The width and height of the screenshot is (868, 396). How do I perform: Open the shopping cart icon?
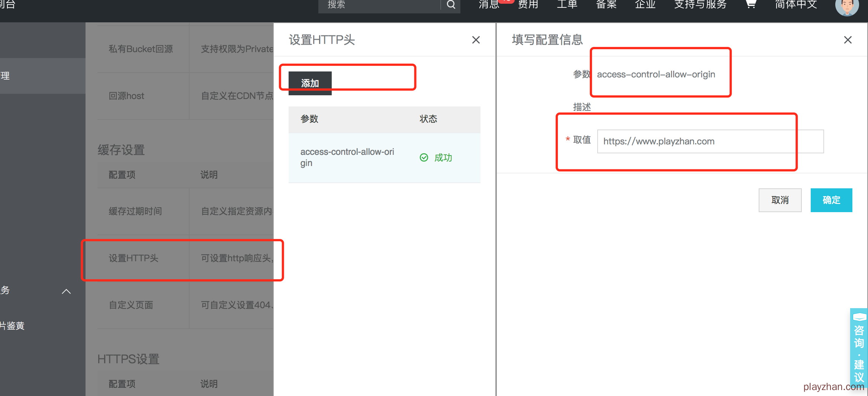point(750,4)
